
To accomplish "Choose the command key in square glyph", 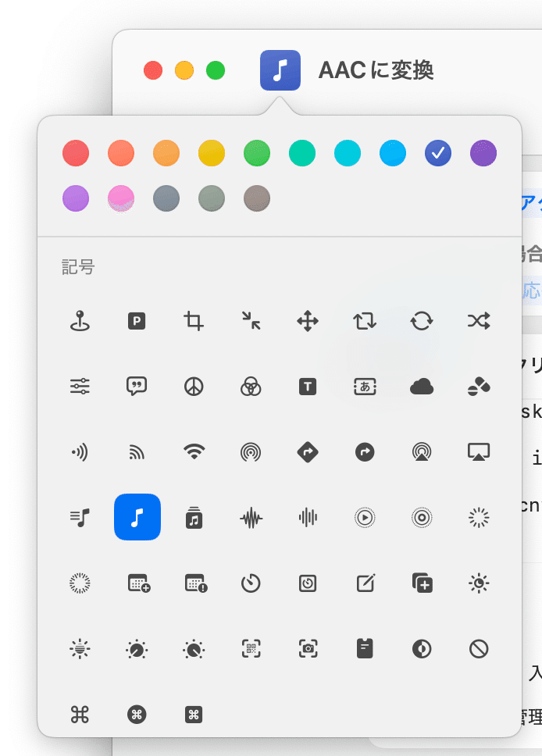I will [x=194, y=715].
